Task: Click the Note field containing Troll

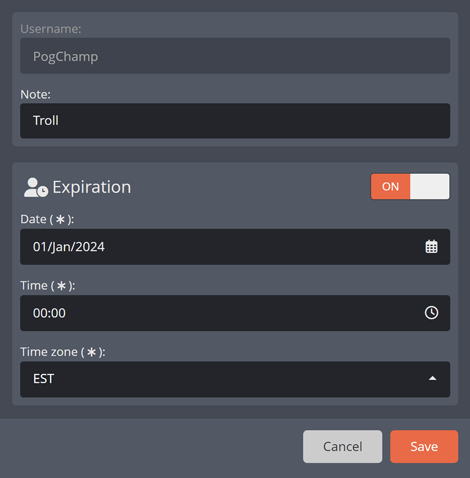Action: pyautogui.click(x=235, y=121)
